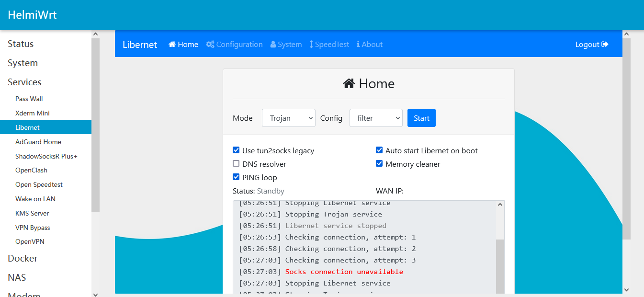The width and height of the screenshot is (644, 297).
Task: Open the Config dropdown showing filter
Action: [x=376, y=118]
